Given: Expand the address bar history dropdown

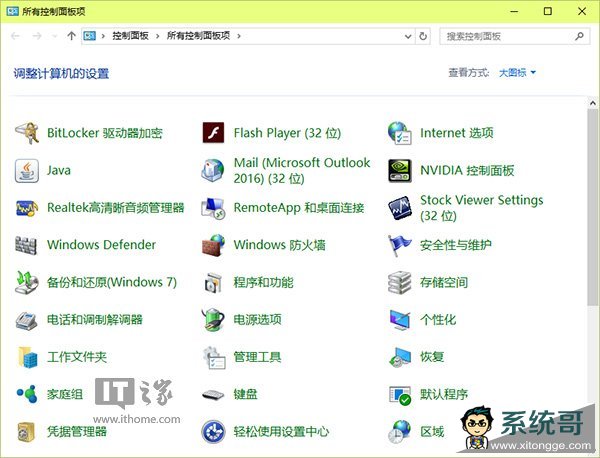Looking at the screenshot, I should [x=408, y=36].
